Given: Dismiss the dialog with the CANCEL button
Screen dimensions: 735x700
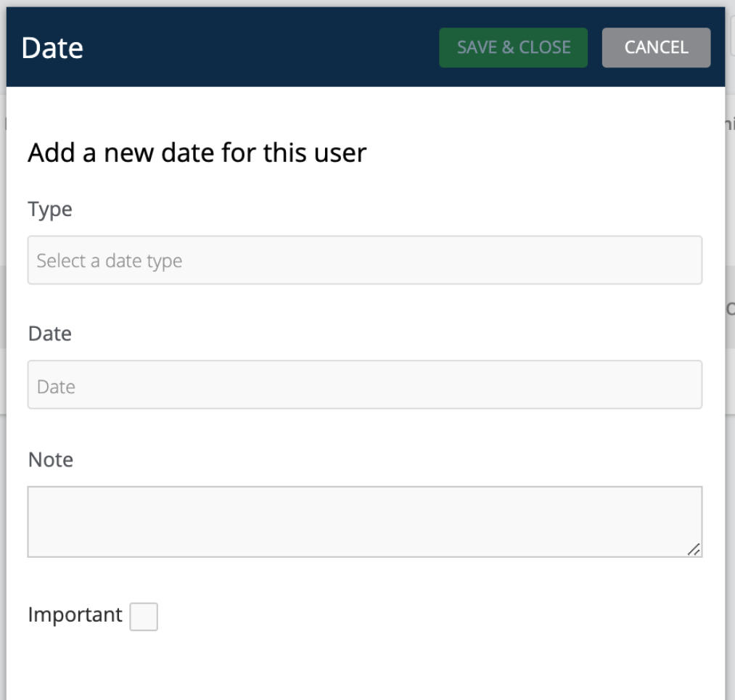Looking at the screenshot, I should (x=656, y=47).
